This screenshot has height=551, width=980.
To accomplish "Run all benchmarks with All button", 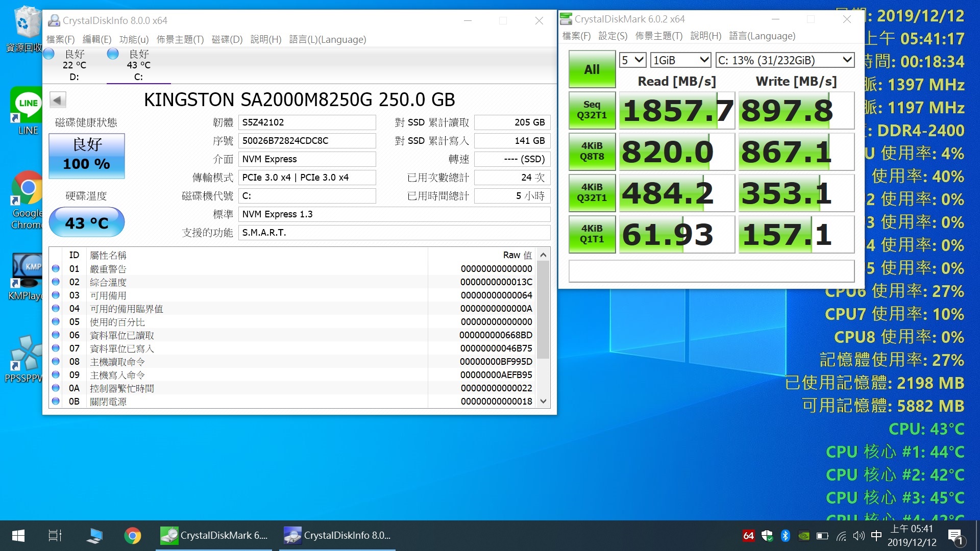I will coord(592,69).
